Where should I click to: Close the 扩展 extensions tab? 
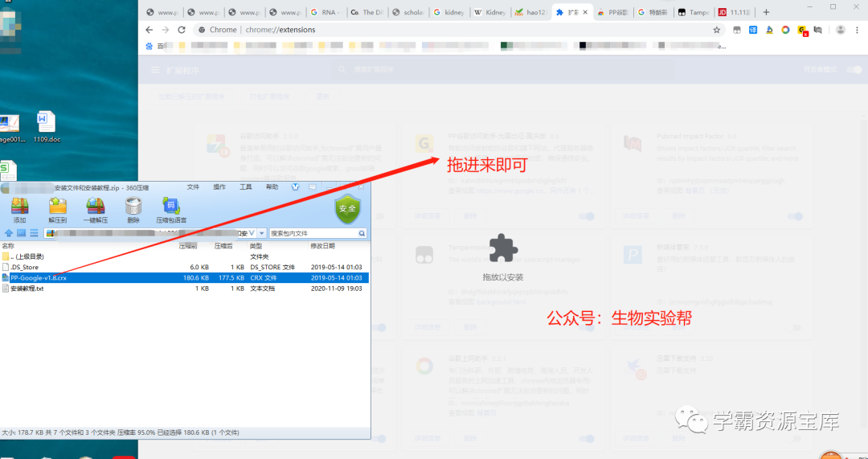[586, 12]
